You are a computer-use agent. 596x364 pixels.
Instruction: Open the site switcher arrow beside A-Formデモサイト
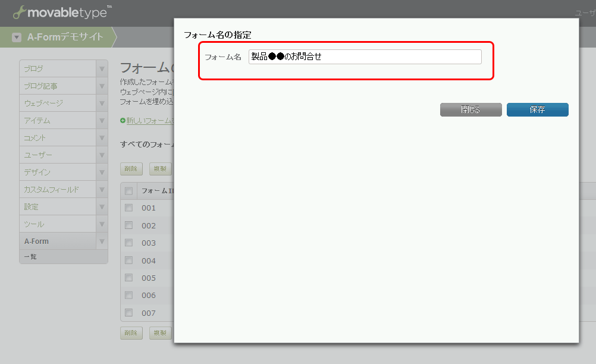[15, 36]
